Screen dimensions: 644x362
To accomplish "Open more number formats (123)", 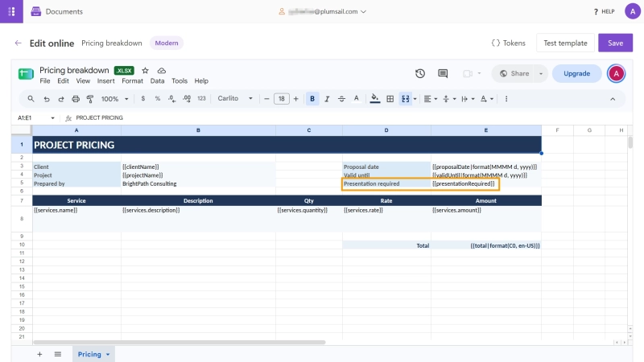I will pos(201,98).
